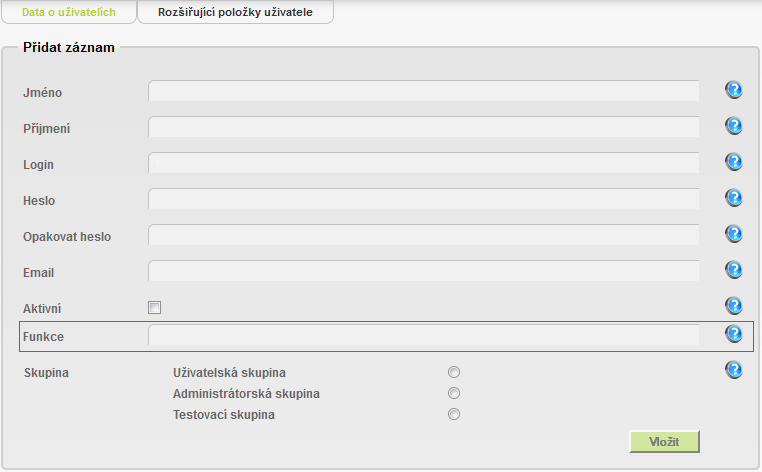Switch to Data o uživatelích tab
This screenshot has height=472, width=762.
[69, 12]
